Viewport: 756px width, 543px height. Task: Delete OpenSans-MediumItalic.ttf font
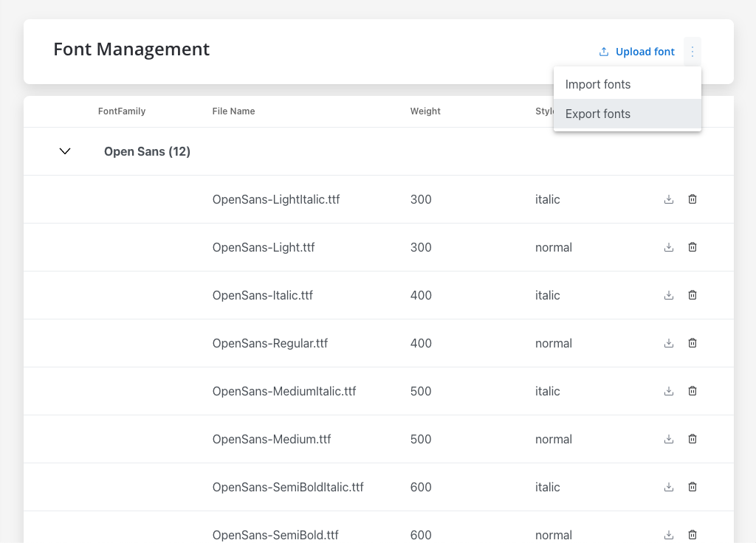pos(693,391)
